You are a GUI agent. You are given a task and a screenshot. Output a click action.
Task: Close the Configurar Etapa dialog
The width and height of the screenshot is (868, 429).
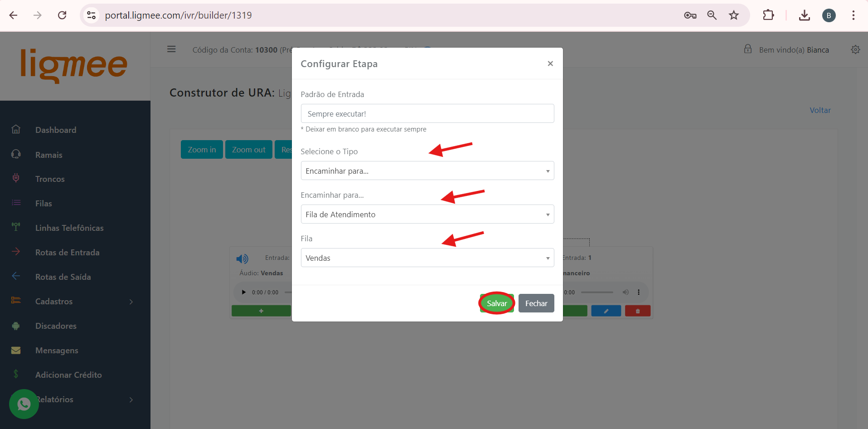[550, 63]
